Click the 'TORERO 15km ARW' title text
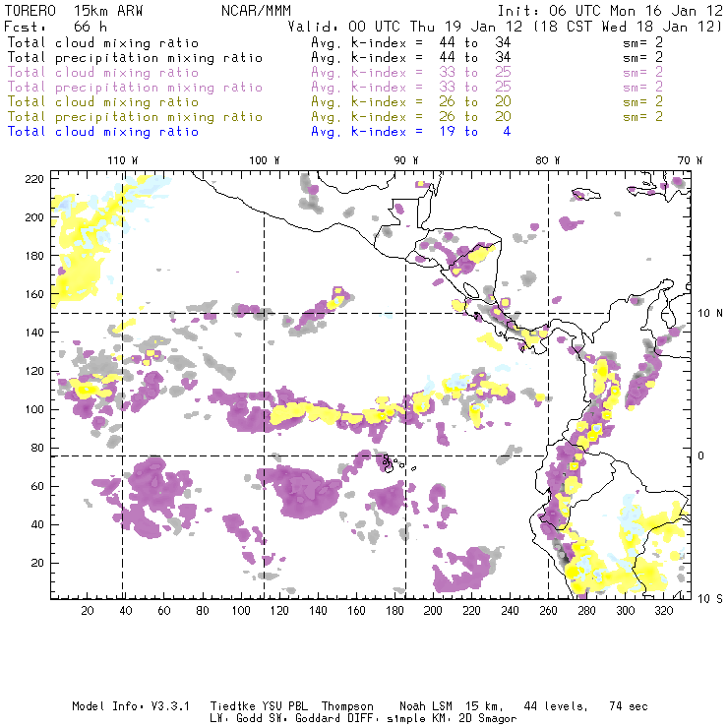 coord(74,11)
